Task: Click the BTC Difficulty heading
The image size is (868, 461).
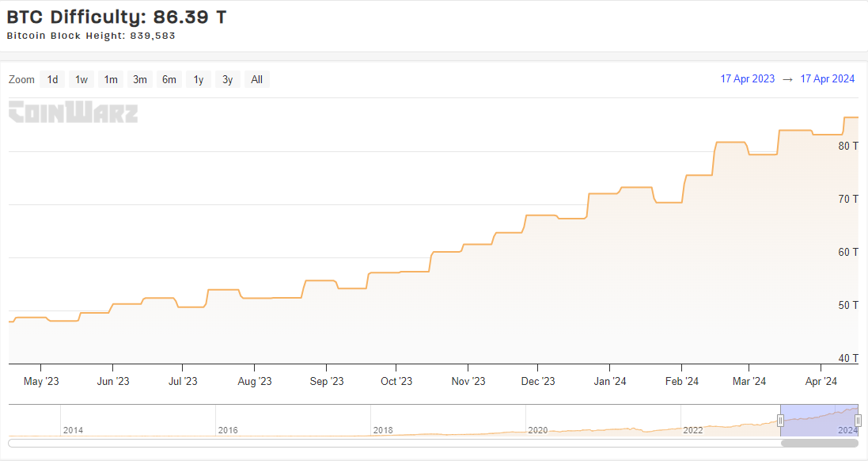Action: 116,17
